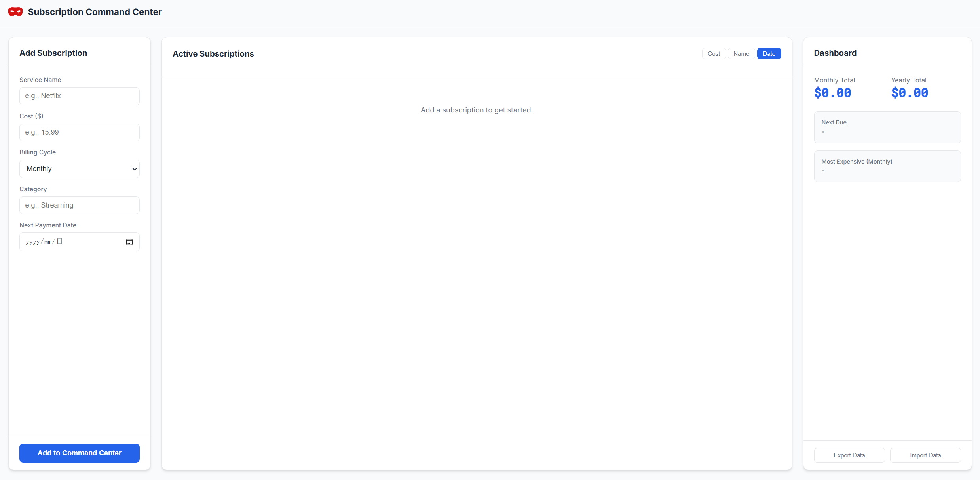Click the Category input field
Image resolution: width=980 pixels, height=480 pixels.
(79, 205)
